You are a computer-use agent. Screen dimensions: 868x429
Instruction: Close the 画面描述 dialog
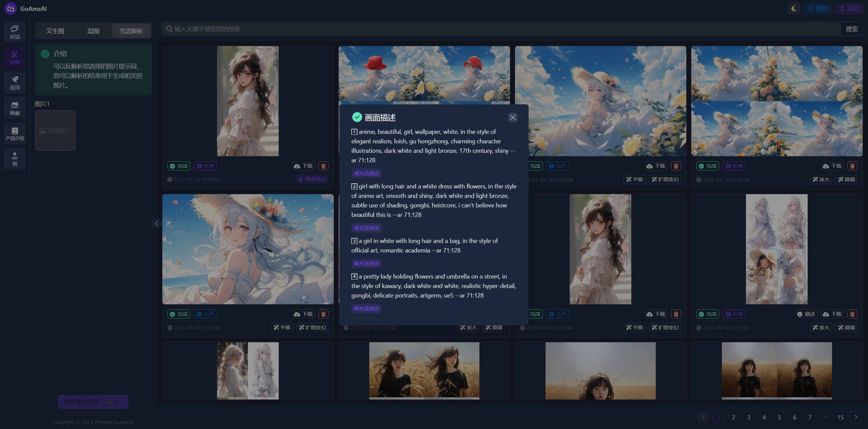pos(513,117)
